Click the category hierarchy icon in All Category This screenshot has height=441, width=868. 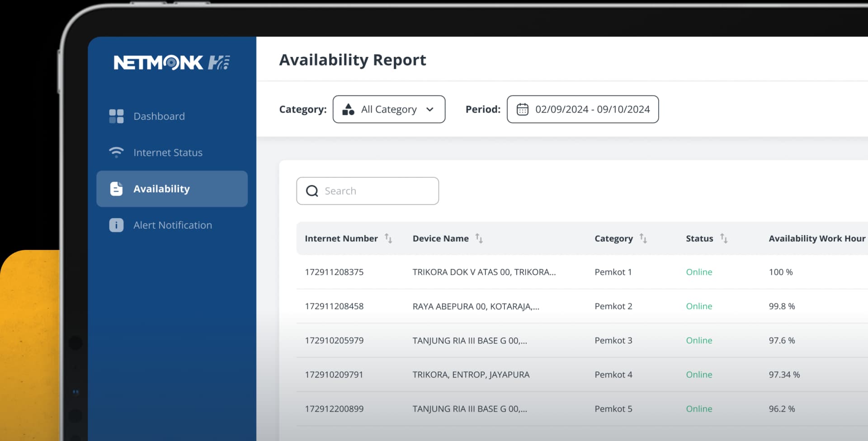(348, 109)
